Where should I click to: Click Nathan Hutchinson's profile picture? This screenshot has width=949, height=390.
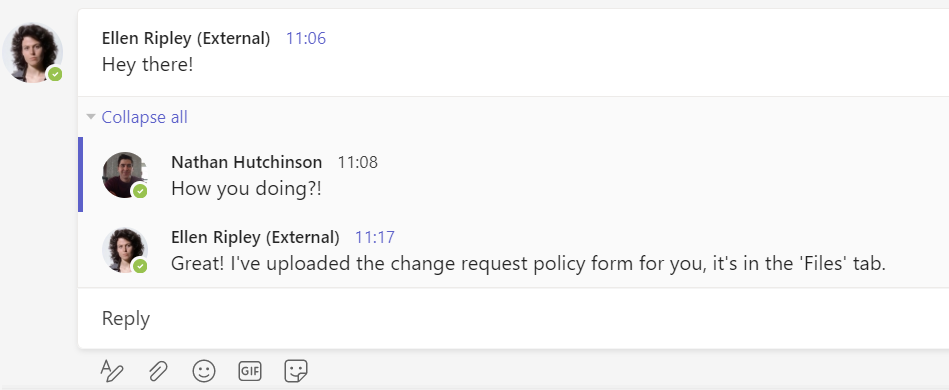(125, 175)
